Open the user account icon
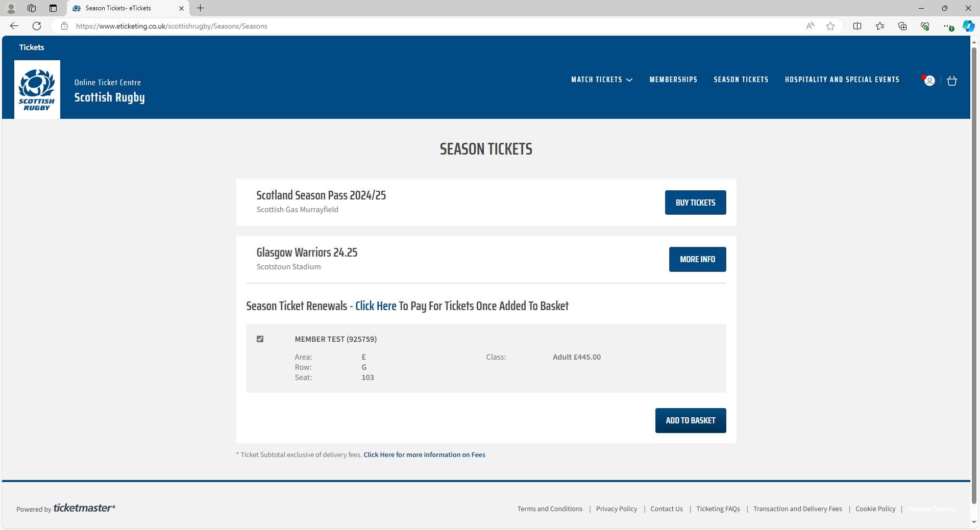The image size is (980, 530). pos(929,81)
